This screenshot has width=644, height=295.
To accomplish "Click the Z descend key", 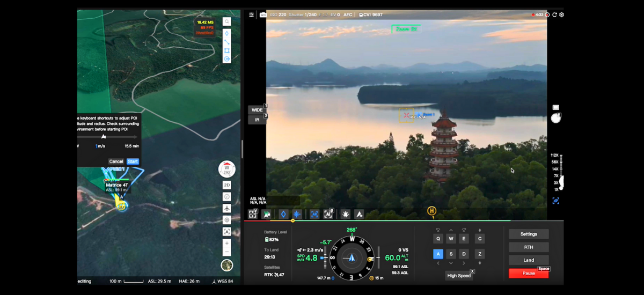I will [x=480, y=254].
